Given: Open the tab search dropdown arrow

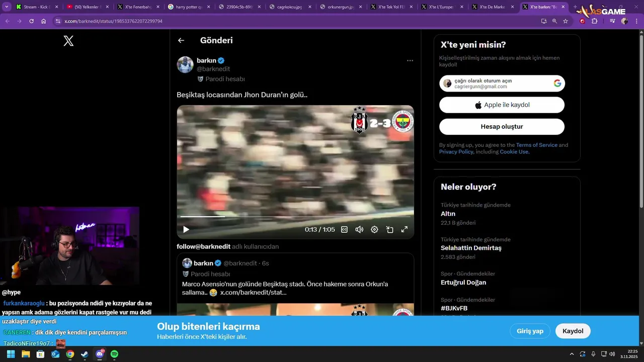Looking at the screenshot, I should [7, 7].
